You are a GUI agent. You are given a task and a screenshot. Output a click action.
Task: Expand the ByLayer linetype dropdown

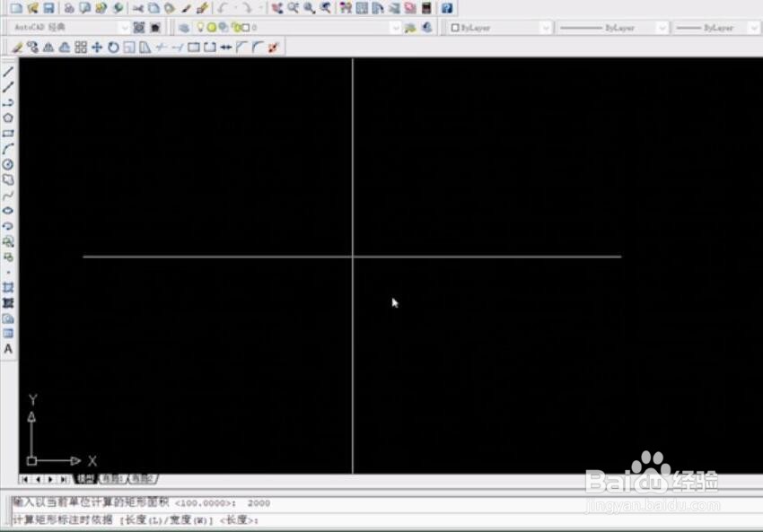662,28
